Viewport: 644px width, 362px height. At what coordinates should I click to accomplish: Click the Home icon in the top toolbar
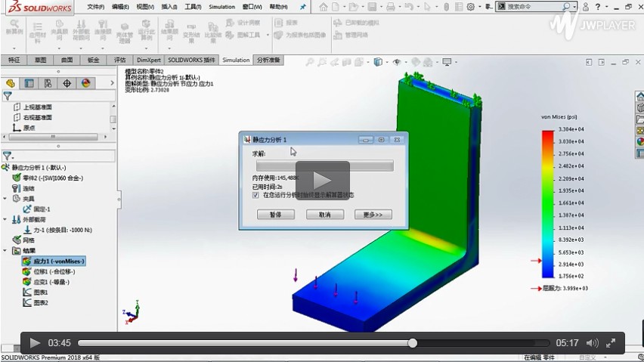324,7
